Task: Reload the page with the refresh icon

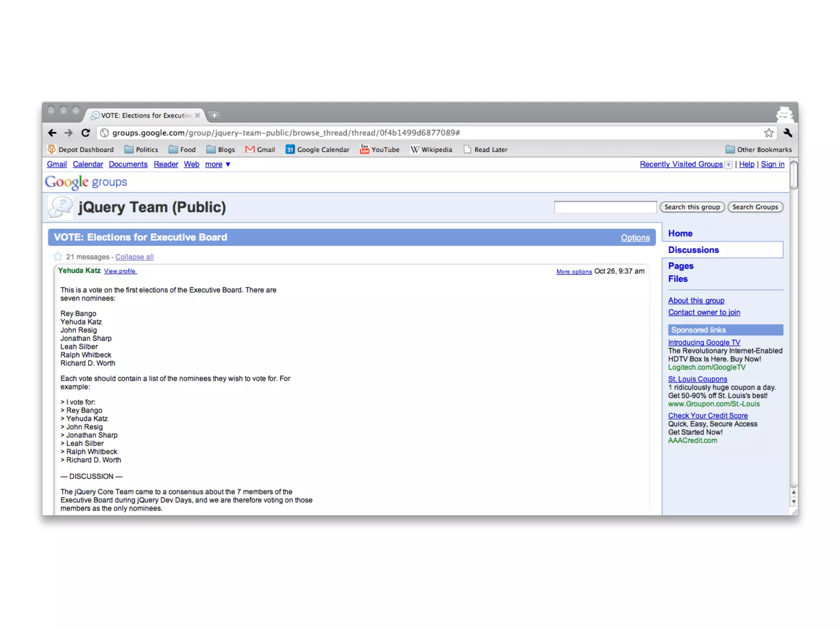Action: (86, 133)
